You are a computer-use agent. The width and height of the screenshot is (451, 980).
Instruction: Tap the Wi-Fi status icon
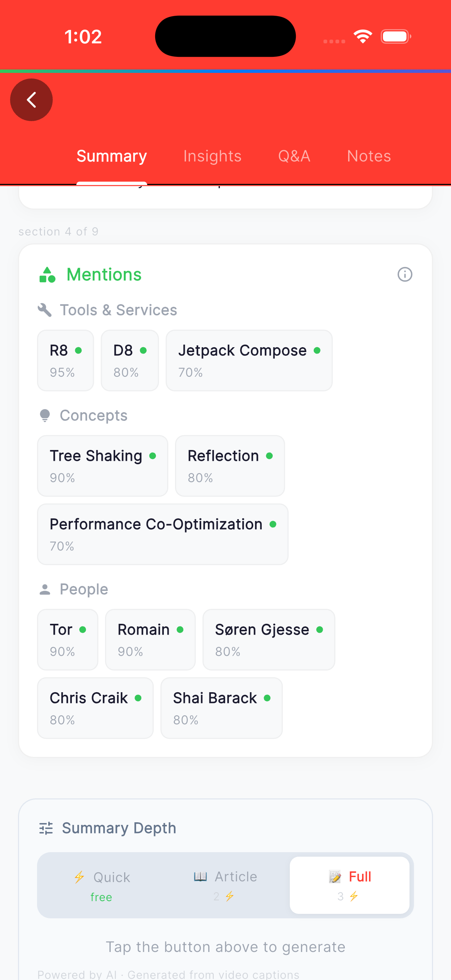pyautogui.click(x=363, y=37)
